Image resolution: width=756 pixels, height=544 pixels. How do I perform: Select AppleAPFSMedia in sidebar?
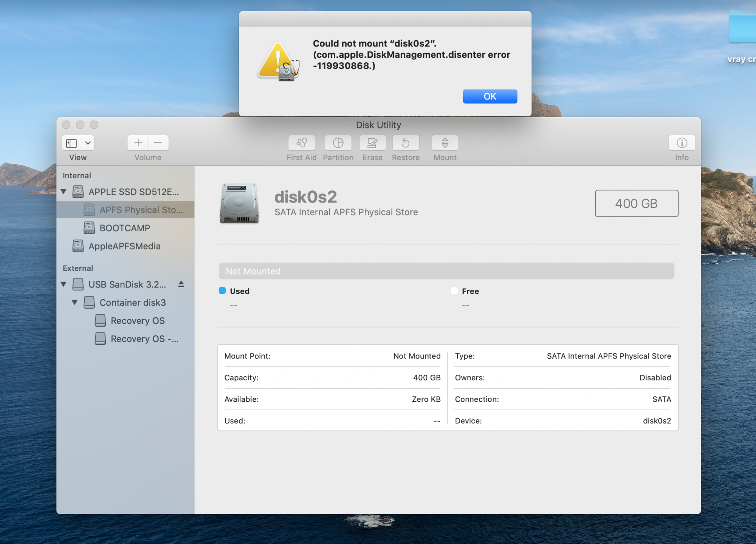point(124,246)
